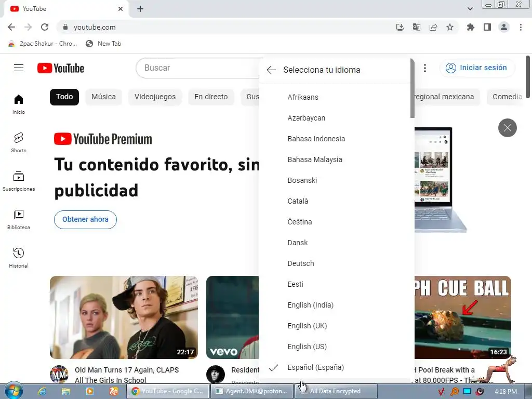Close the YouTube tab
The width and height of the screenshot is (532, 399).
(x=121, y=9)
